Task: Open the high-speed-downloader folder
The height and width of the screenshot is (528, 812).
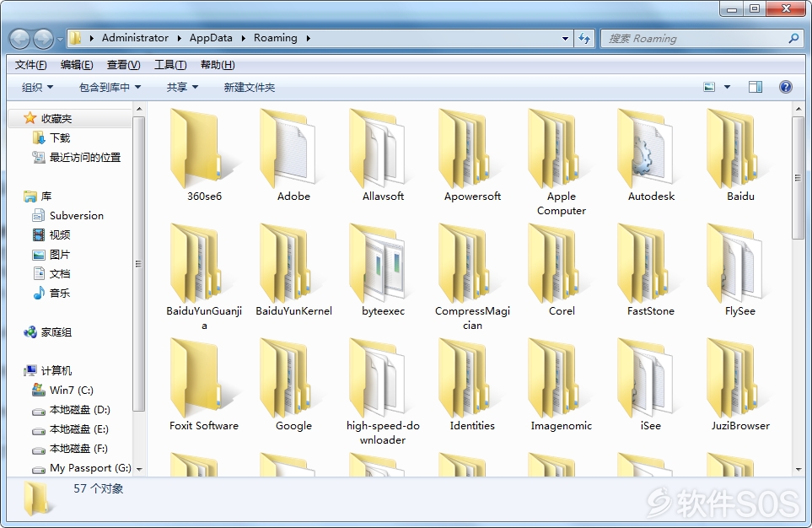Action: tap(383, 391)
